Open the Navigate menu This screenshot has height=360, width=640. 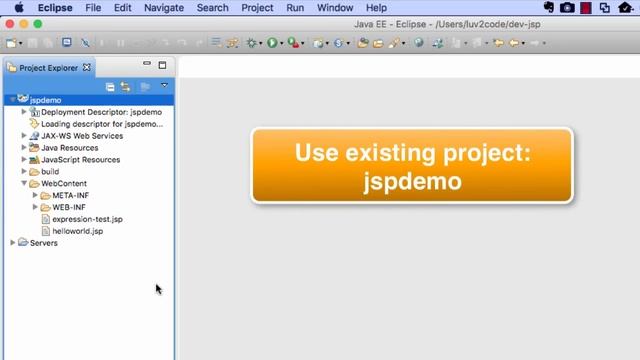164,8
